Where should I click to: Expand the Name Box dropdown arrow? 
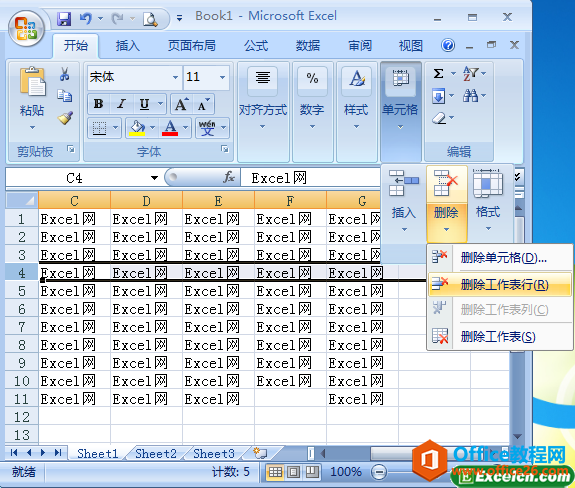click(154, 178)
